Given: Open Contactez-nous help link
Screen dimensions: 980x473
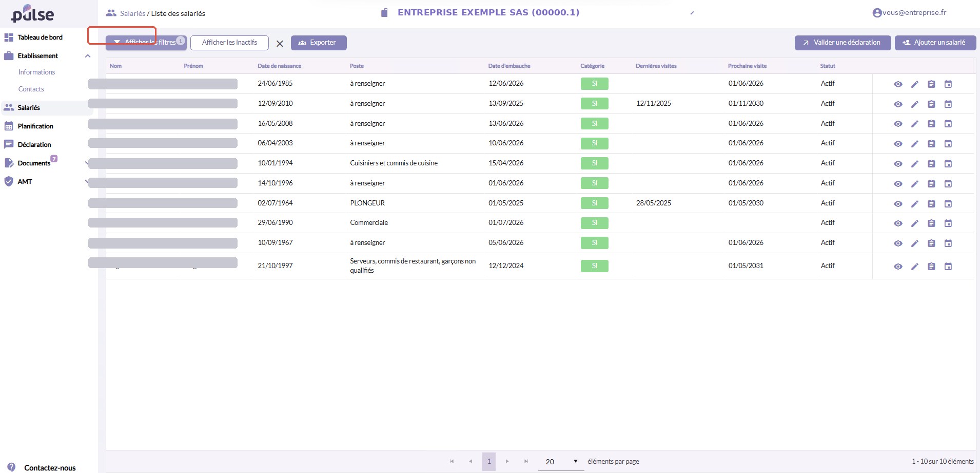Looking at the screenshot, I should [x=50, y=468].
